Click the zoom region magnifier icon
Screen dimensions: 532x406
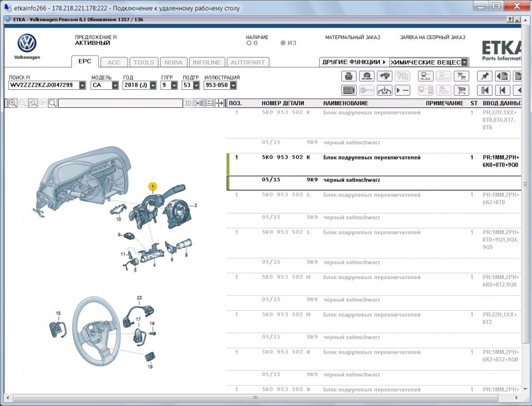point(33,103)
